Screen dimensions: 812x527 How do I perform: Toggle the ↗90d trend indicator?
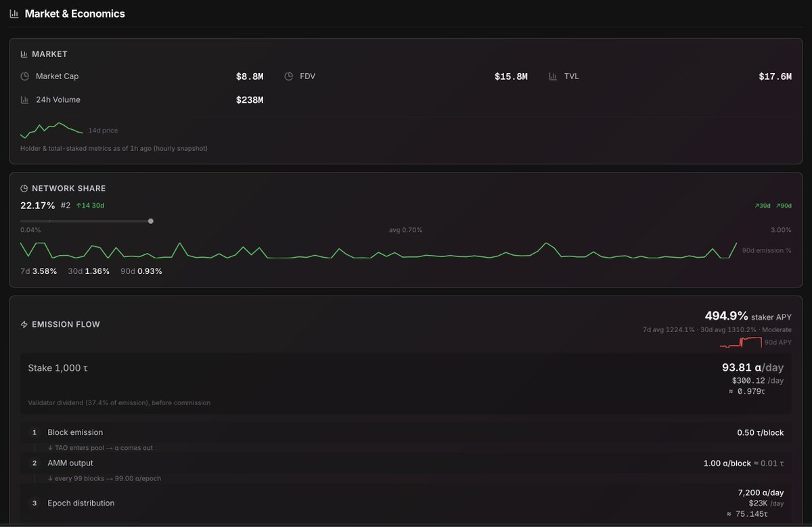(x=784, y=206)
